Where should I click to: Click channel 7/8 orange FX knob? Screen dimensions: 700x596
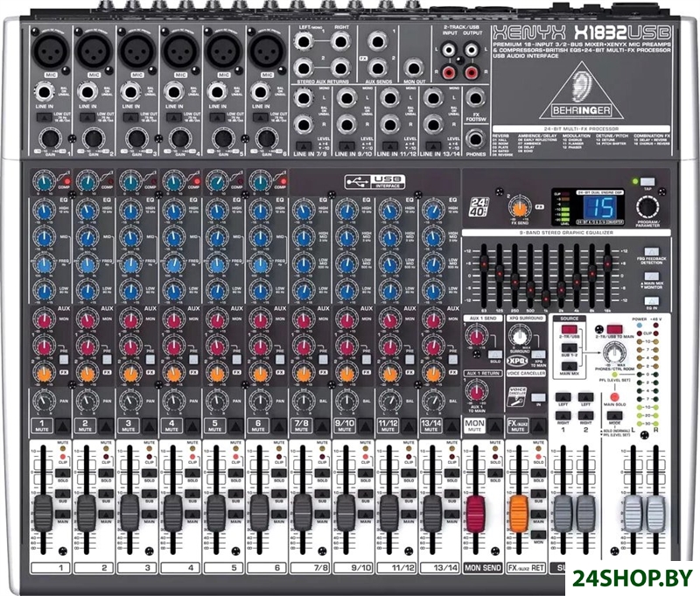(304, 374)
